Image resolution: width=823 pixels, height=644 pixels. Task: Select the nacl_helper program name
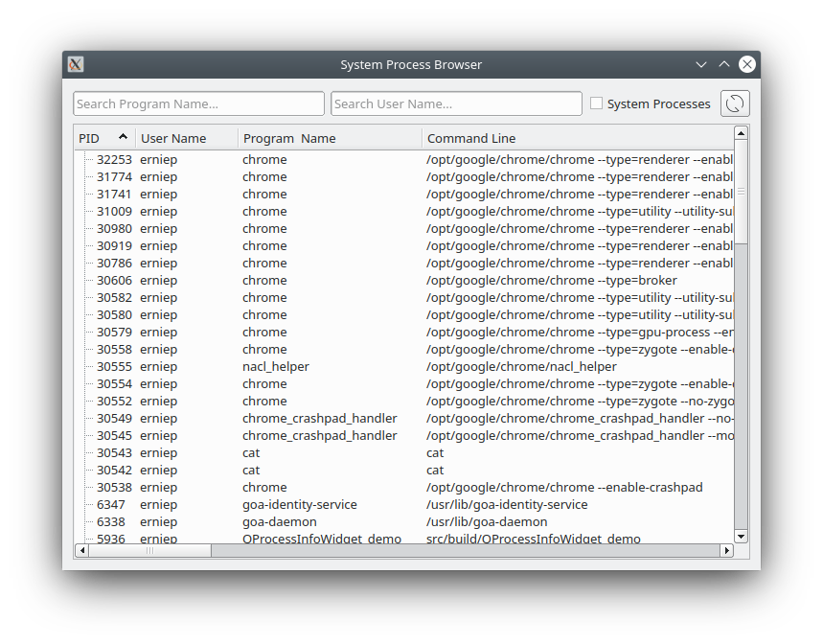point(276,367)
